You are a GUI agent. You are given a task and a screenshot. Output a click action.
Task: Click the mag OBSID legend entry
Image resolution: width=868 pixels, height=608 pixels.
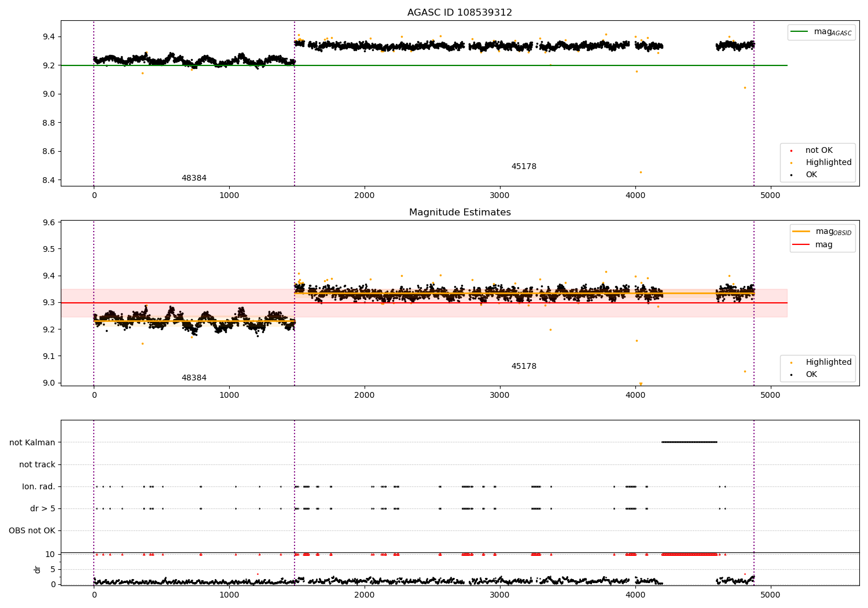pos(822,232)
